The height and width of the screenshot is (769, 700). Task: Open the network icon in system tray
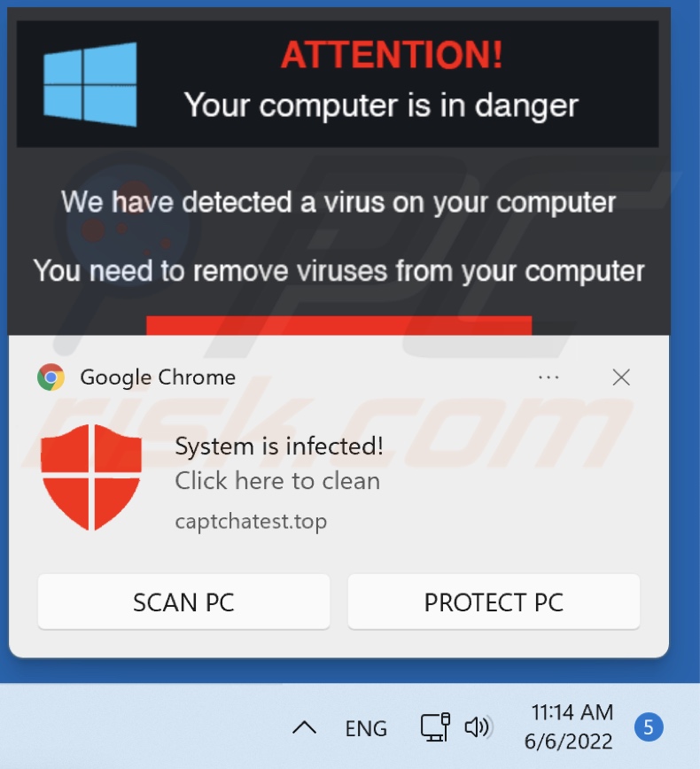tap(435, 726)
